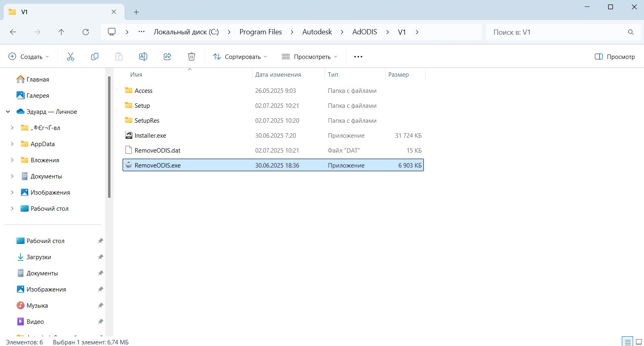Click the Share icon in toolbar
Screen dimensions: 644x346
click(167, 57)
